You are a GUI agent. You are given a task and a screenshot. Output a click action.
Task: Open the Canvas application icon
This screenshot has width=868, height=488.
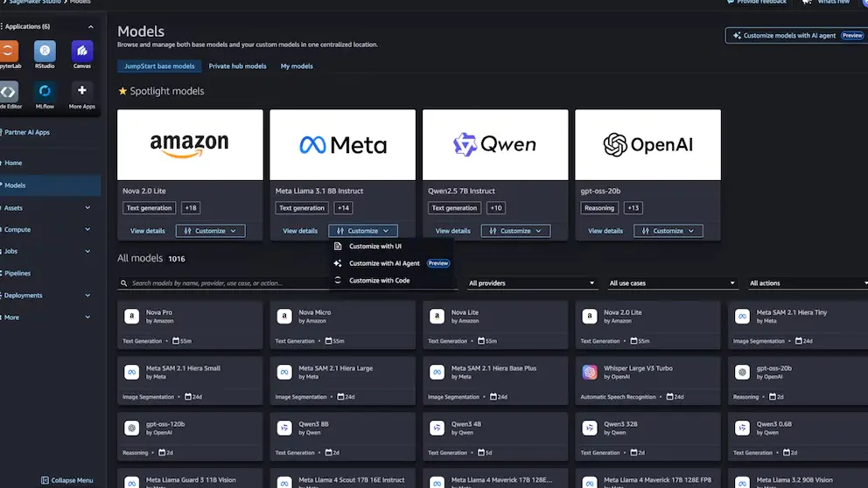[x=82, y=52]
